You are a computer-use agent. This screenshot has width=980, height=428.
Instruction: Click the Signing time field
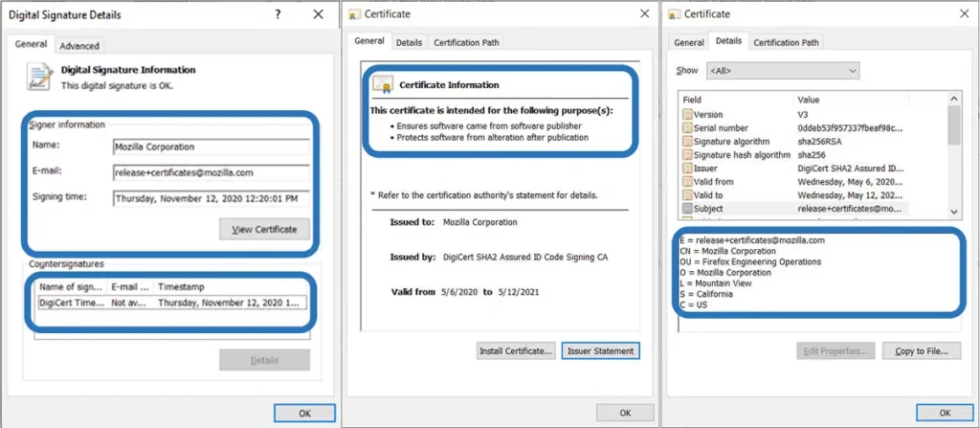pyautogui.click(x=212, y=198)
